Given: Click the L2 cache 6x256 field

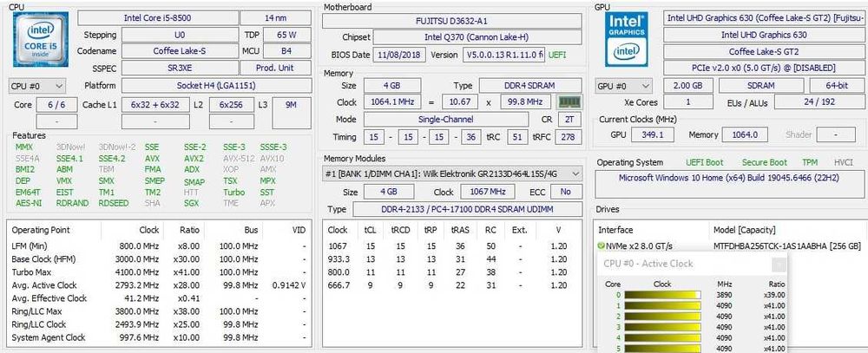Looking at the screenshot, I should point(232,105).
